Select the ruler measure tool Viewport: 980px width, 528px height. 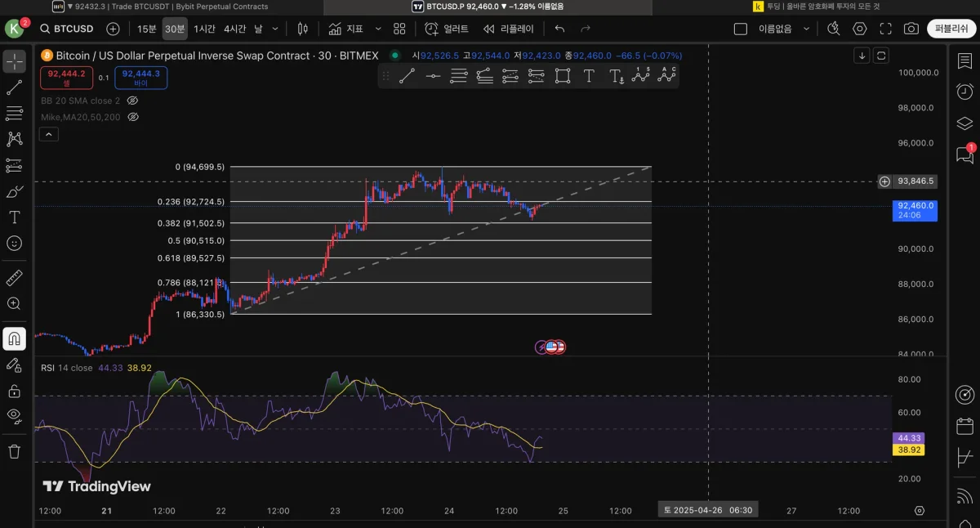(14, 278)
